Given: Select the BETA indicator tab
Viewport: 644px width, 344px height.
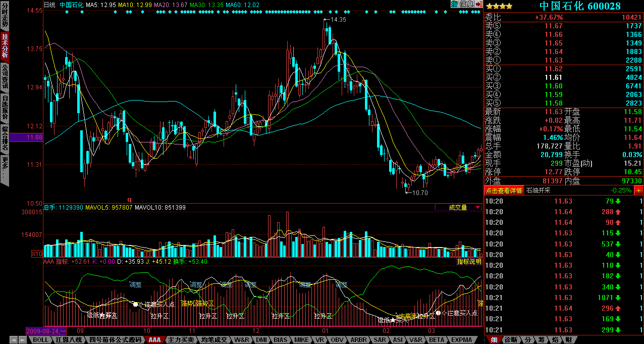Looking at the screenshot, I should 437,340.
